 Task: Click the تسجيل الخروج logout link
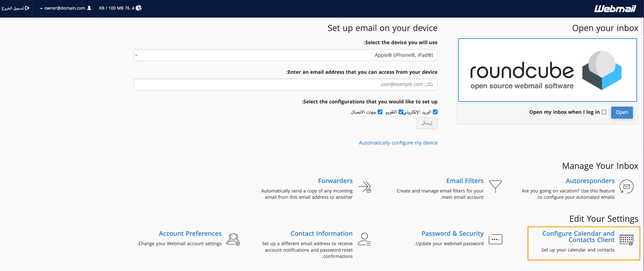(x=16, y=8)
